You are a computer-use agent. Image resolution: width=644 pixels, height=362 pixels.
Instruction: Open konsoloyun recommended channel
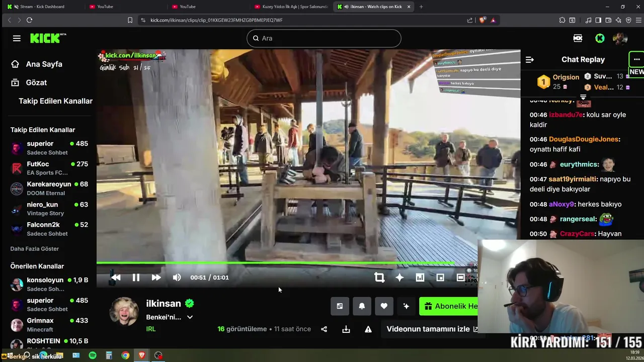[49, 284]
